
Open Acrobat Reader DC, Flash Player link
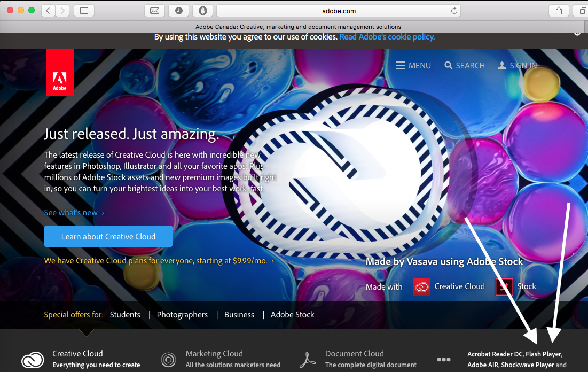[515, 354]
